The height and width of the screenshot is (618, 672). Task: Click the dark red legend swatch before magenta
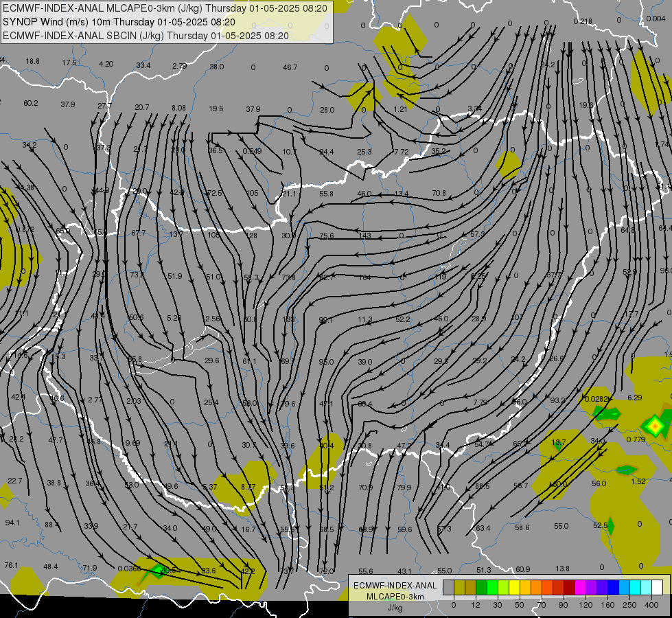point(569,588)
